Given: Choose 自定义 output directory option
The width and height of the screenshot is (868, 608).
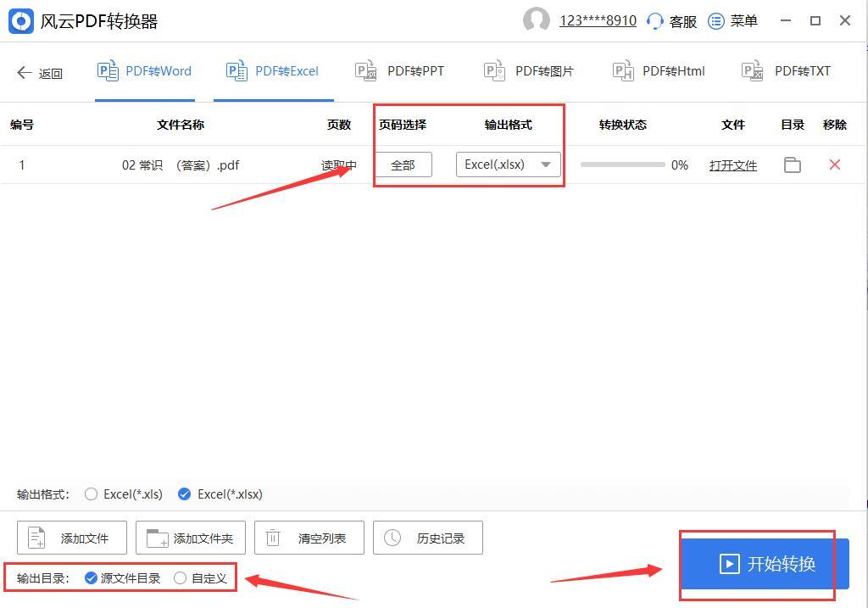Looking at the screenshot, I should tap(180, 578).
